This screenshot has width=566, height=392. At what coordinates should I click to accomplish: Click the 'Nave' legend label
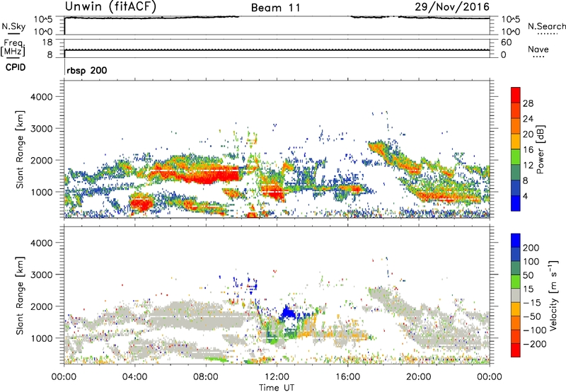[x=538, y=49]
